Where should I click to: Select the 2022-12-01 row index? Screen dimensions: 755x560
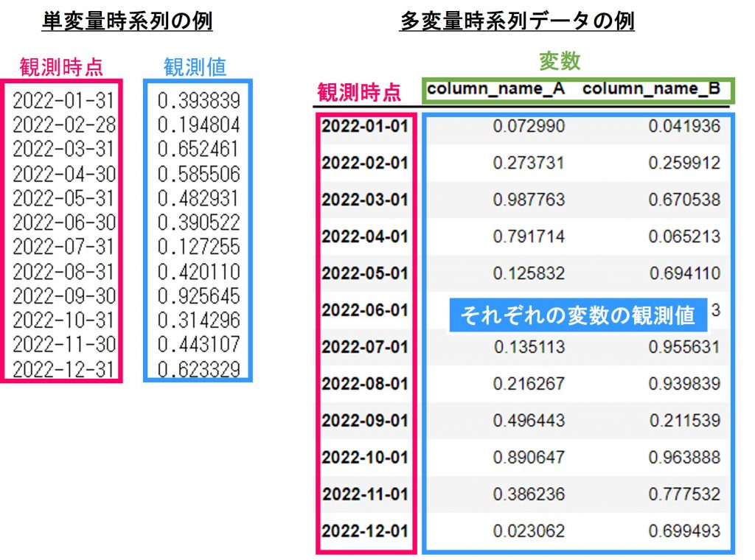click(x=365, y=531)
